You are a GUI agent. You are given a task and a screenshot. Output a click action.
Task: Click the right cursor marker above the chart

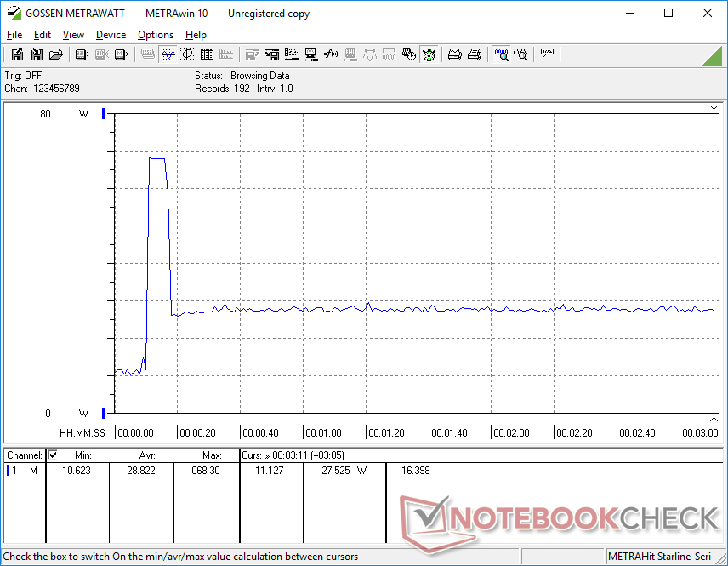[x=714, y=110]
